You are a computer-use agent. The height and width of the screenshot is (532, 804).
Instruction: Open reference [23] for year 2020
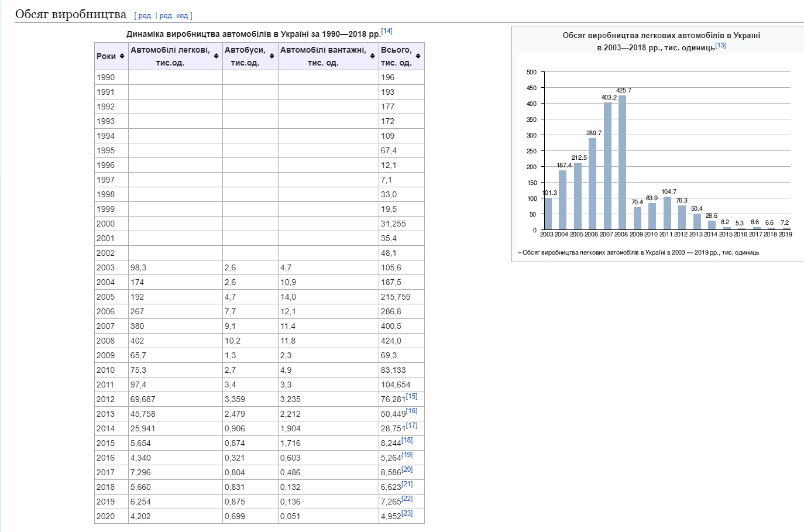pyautogui.click(x=407, y=513)
